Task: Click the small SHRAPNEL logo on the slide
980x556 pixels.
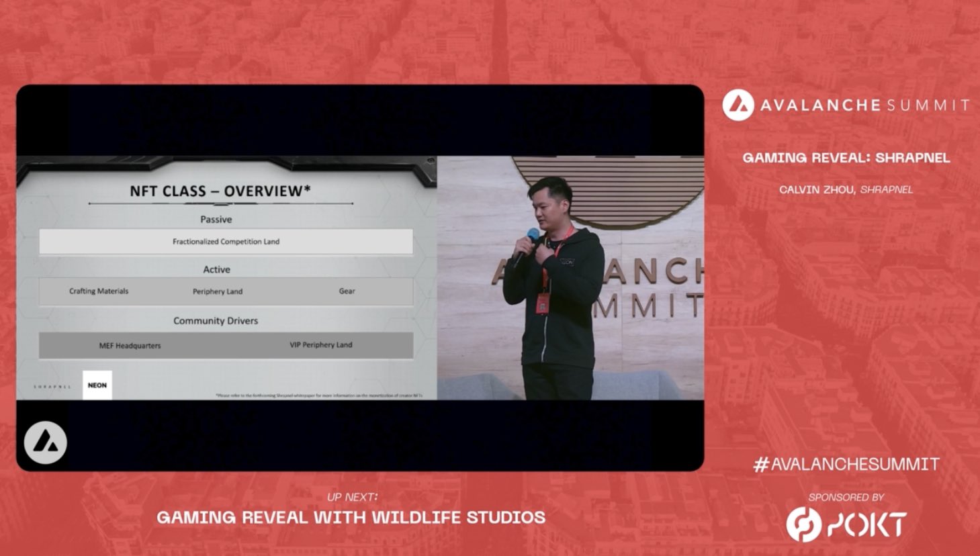Action: pos(52,387)
